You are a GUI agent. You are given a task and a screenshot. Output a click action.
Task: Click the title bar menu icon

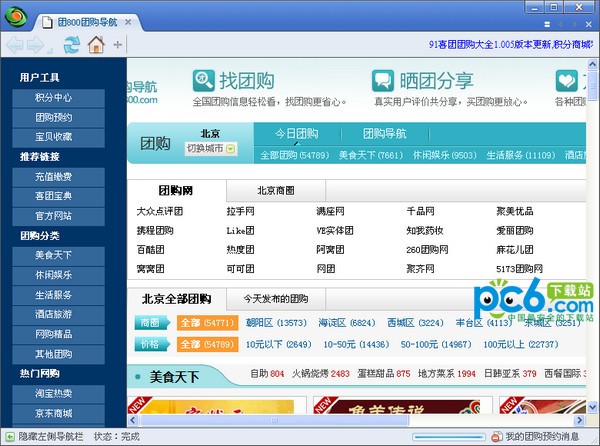(547, 24)
